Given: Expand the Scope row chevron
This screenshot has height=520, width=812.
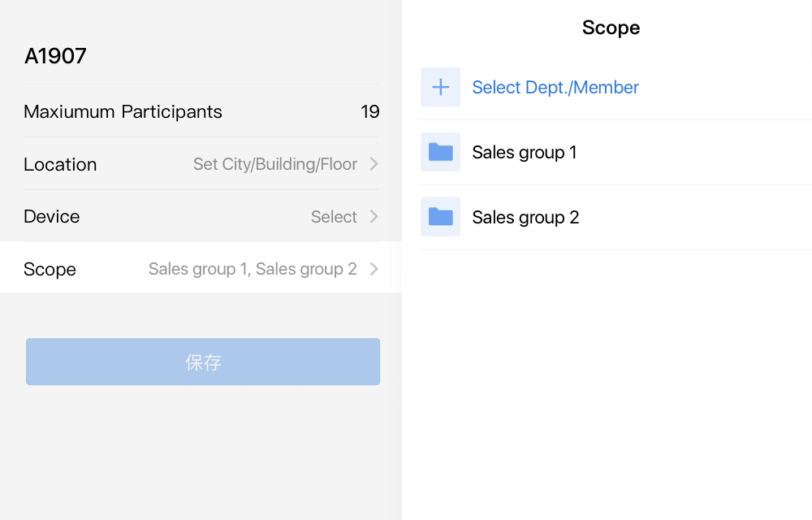Looking at the screenshot, I should (x=374, y=269).
